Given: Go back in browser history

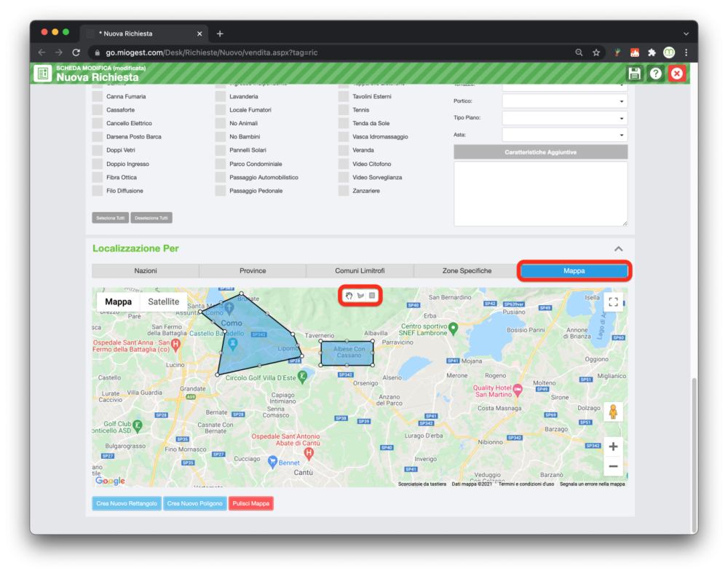Looking at the screenshot, I should pyautogui.click(x=41, y=52).
